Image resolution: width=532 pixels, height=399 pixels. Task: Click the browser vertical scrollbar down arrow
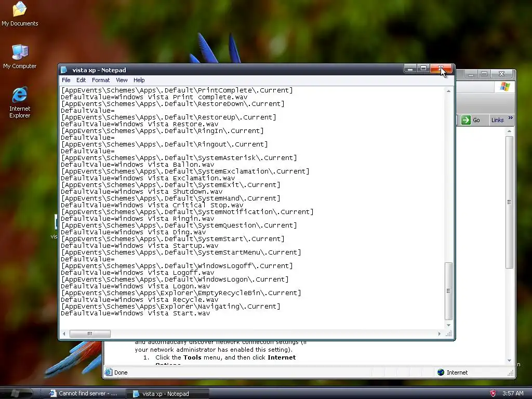(509, 361)
